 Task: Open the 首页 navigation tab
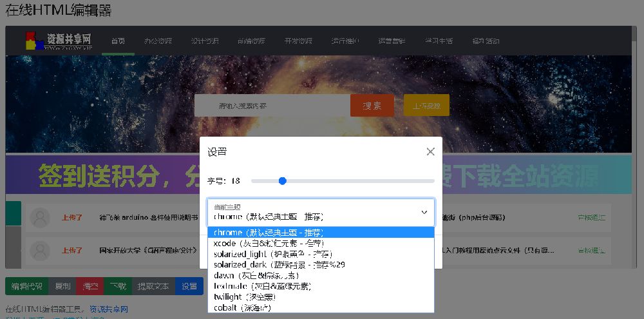[x=118, y=41]
